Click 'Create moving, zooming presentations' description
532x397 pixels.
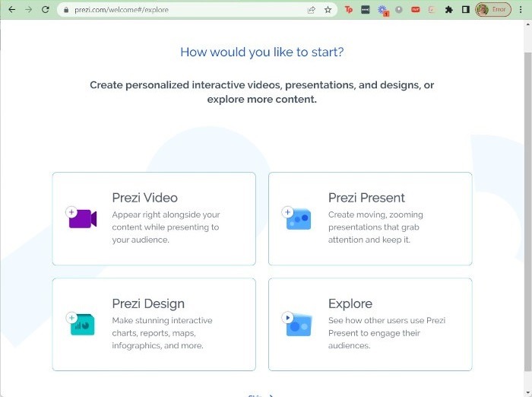pos(375,227)
